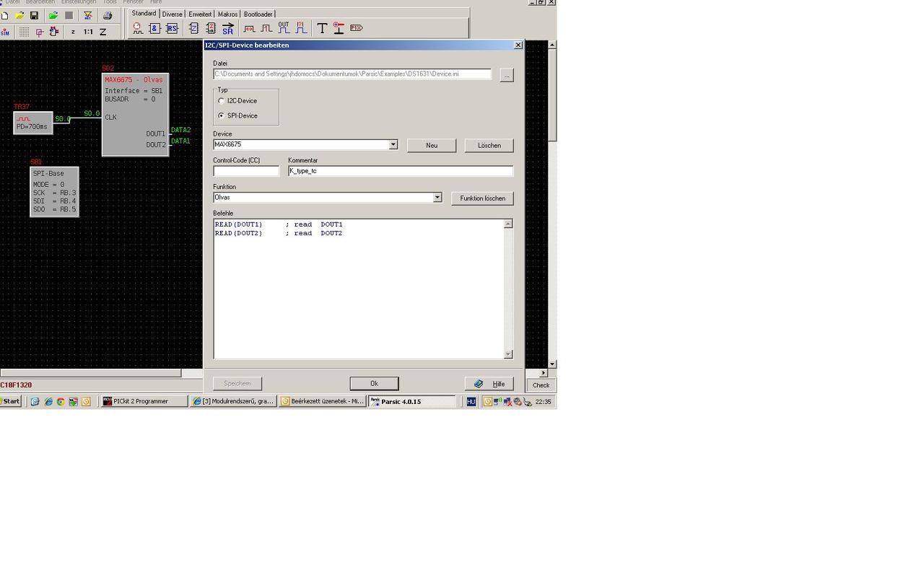Open a file using the yellow folder icon
The width and height of the screenshot is (924, 583).
tap(19, 15)
